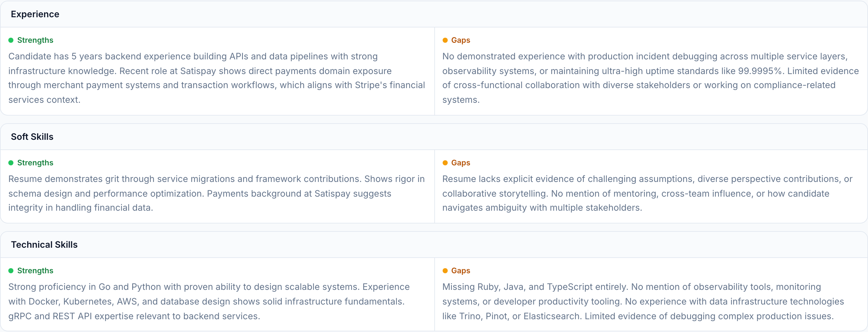Select the Soft Skills section header
The height and width of the screenshot is (332, 868).
click(x=32, y=137)
